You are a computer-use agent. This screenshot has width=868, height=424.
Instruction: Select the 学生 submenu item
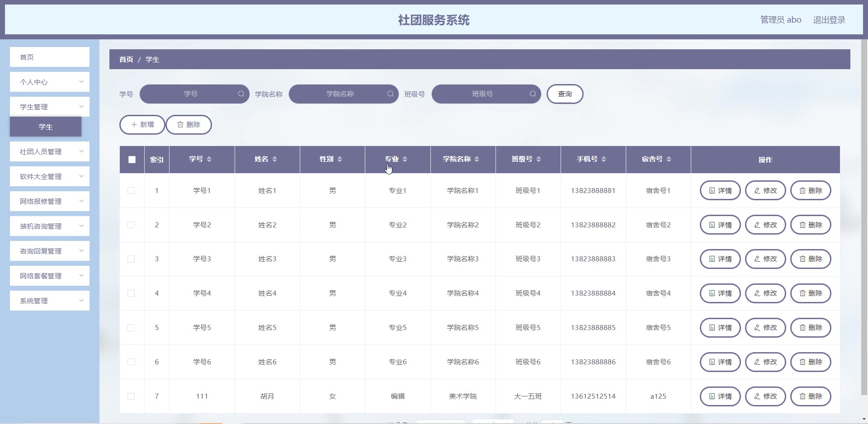pos(46,127)
